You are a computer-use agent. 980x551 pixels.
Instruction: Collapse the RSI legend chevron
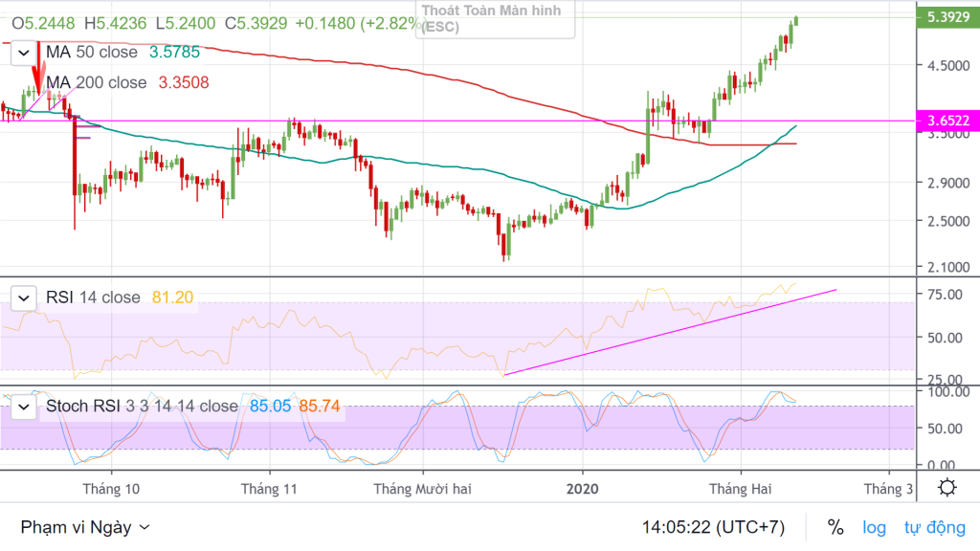pos(24,298)
